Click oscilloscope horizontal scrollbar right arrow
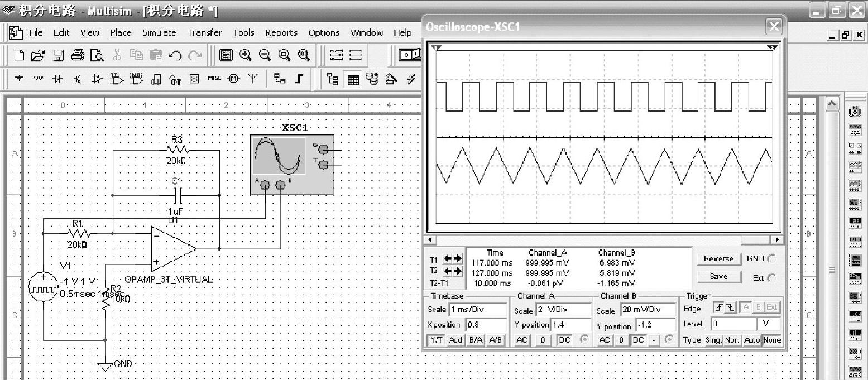 (776, 240)
